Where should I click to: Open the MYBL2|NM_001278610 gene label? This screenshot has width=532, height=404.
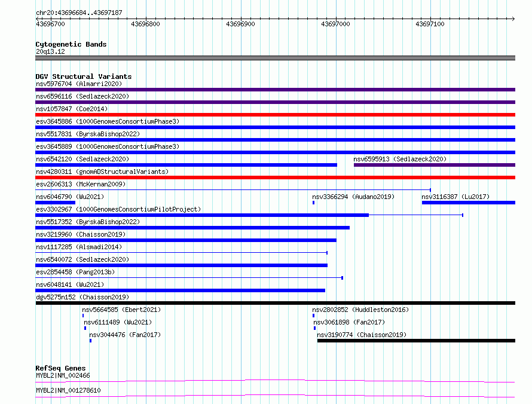(x=68, y=390)
